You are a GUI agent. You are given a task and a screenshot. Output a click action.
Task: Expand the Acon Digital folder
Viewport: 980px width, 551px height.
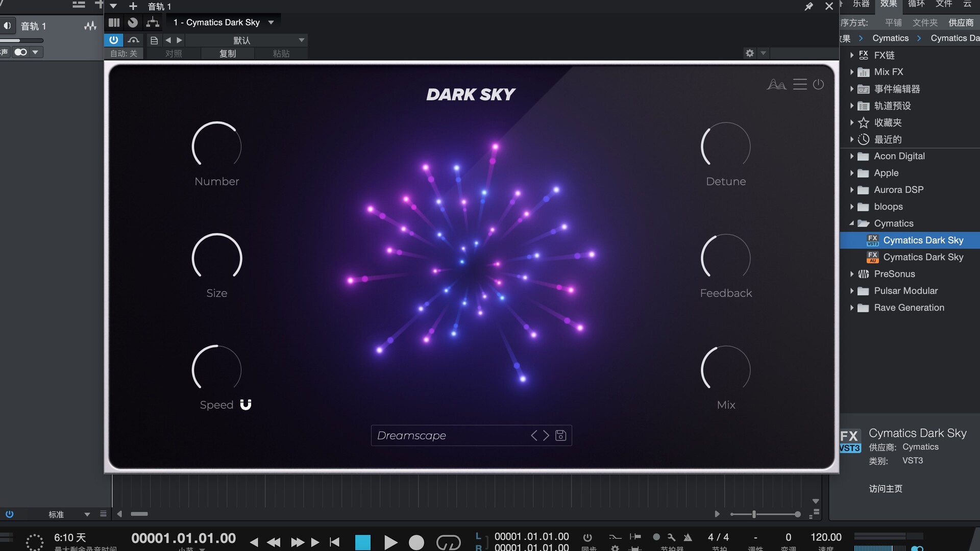851,156
